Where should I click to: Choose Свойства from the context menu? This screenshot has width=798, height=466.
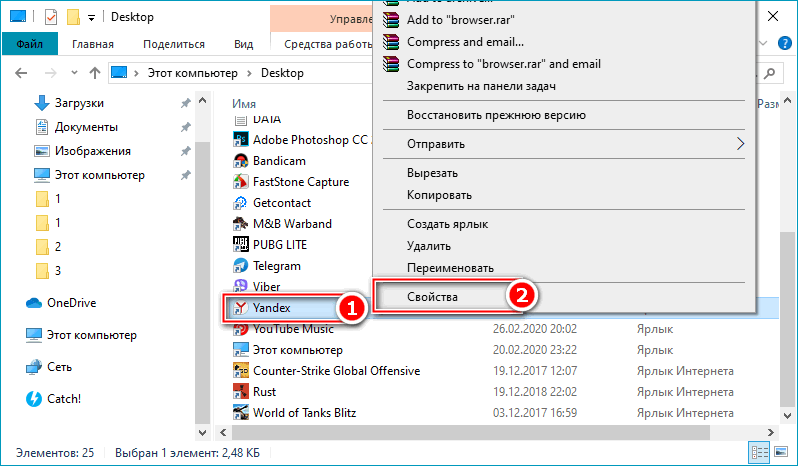pos(433,297)
